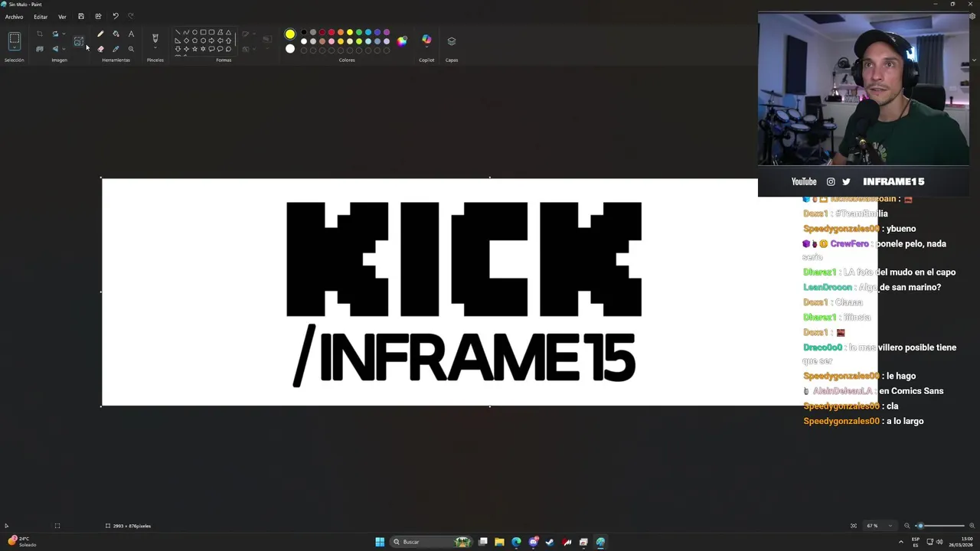This screenshot has height=551, width=980.
Task: Select the Eraser tool
Action: pyautogui.click(x=100, y=49)
